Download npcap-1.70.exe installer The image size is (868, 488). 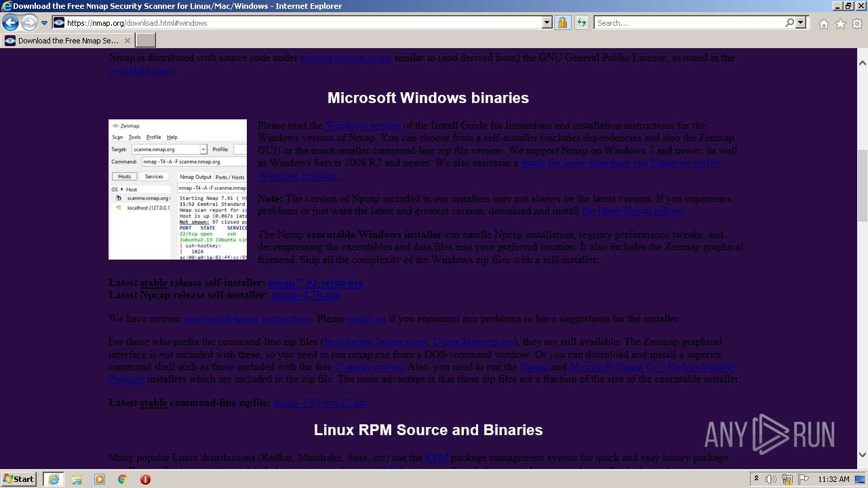pyautogui.click(x=306, y=295)
